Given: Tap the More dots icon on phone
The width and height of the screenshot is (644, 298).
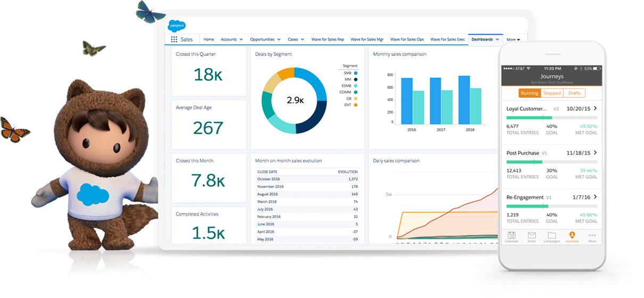Looking at the screenshot, I should coord(592,236).
